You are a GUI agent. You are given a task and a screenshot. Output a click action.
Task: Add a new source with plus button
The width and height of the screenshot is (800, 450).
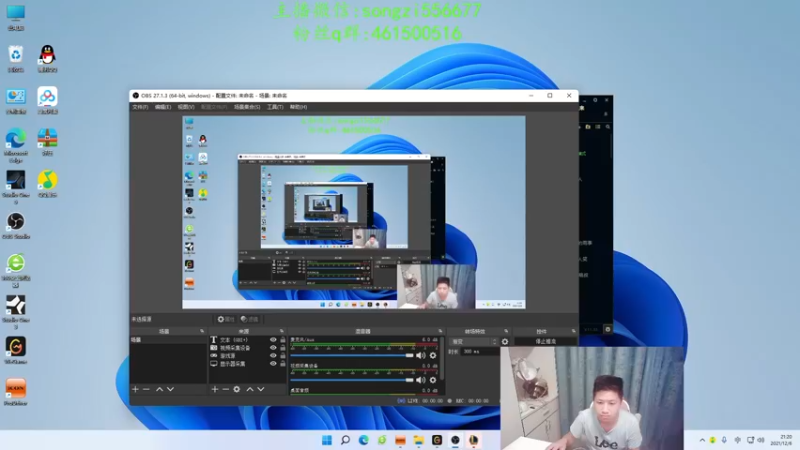215,389
